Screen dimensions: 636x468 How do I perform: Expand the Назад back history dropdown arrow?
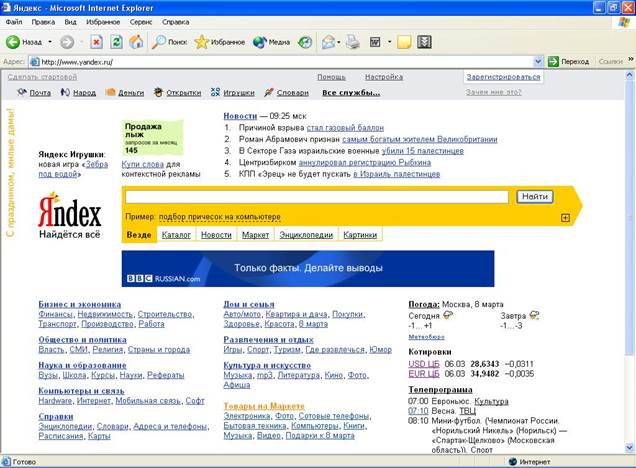pos(48,42)
